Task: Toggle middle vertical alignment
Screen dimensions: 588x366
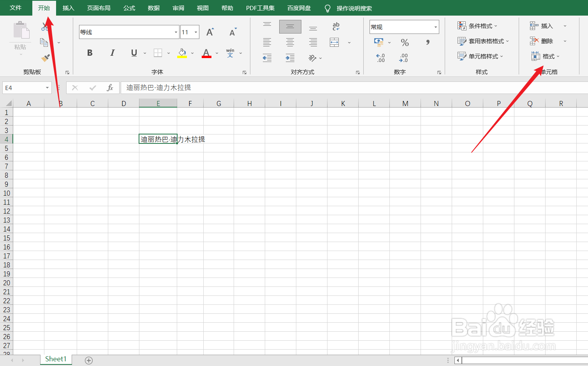Action: point(290,27)
